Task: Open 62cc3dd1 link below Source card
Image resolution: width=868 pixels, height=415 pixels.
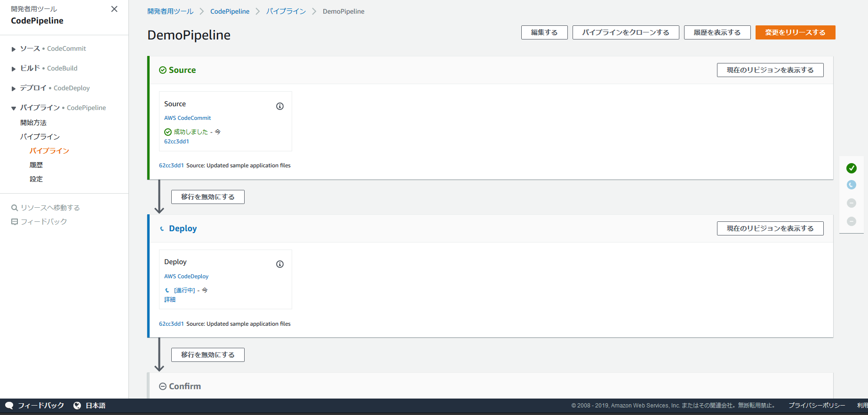Action: click(x=171, y=165)
